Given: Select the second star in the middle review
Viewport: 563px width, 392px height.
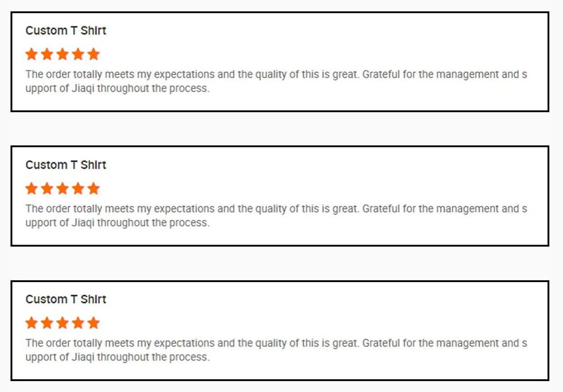Looking at the screenshot, I should 47,189.
